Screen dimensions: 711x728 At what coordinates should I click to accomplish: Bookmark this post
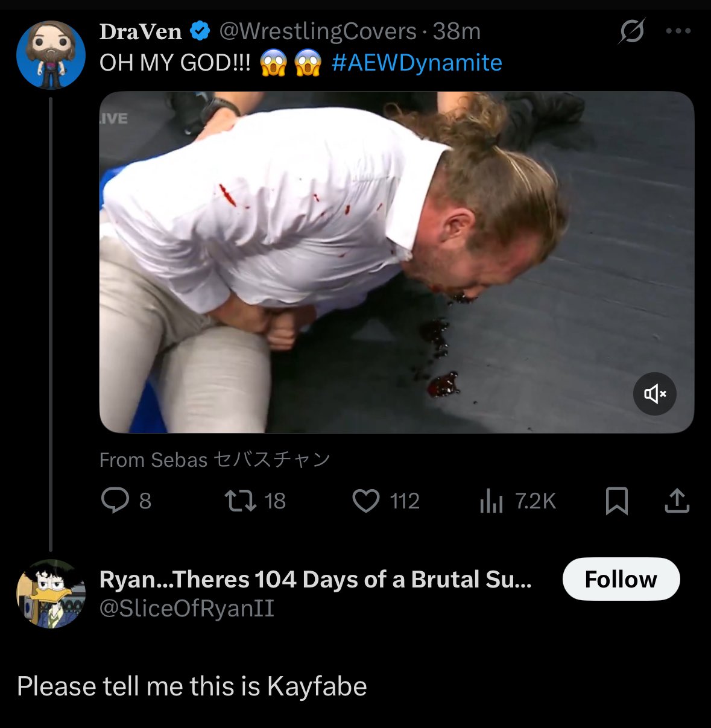(x=616, y=501)
